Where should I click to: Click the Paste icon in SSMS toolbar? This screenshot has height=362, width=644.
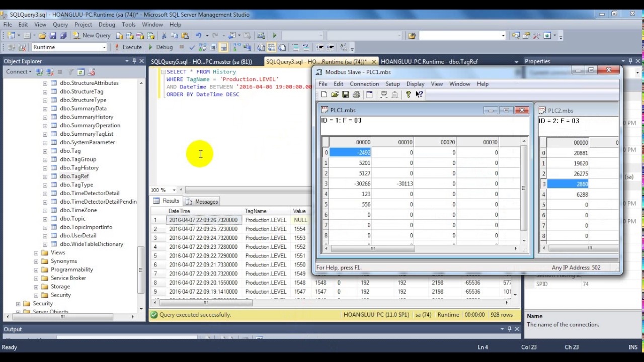point(185,36)
